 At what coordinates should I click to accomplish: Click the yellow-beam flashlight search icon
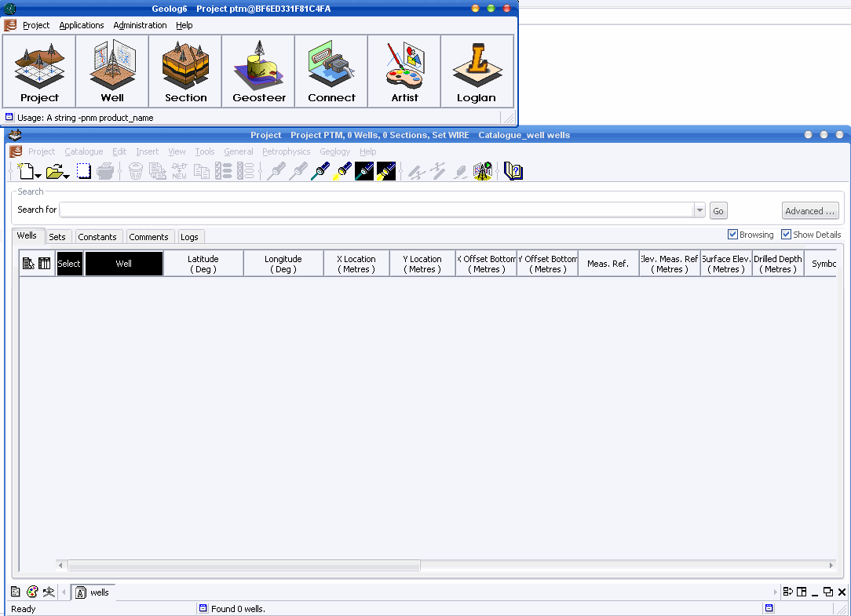pos(342,172)
